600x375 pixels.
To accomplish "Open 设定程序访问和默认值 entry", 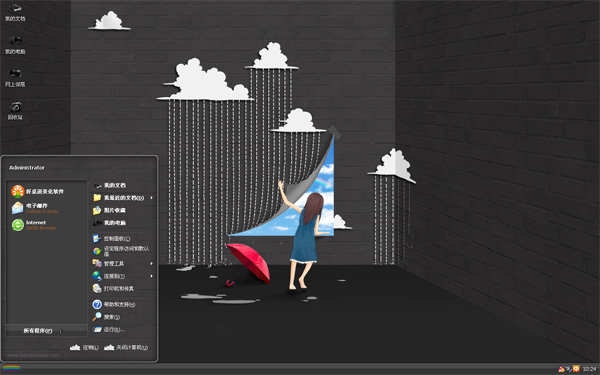I will tap(122, 251).
